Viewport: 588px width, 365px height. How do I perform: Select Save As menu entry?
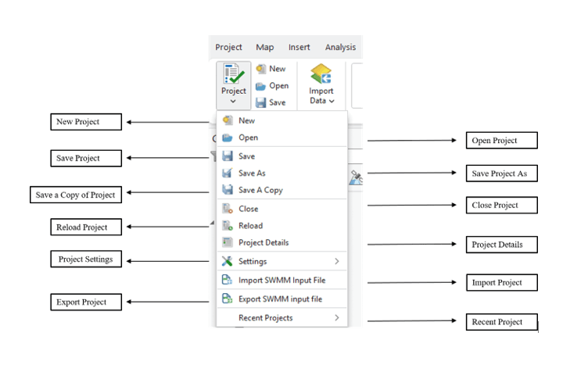(282, 174)
